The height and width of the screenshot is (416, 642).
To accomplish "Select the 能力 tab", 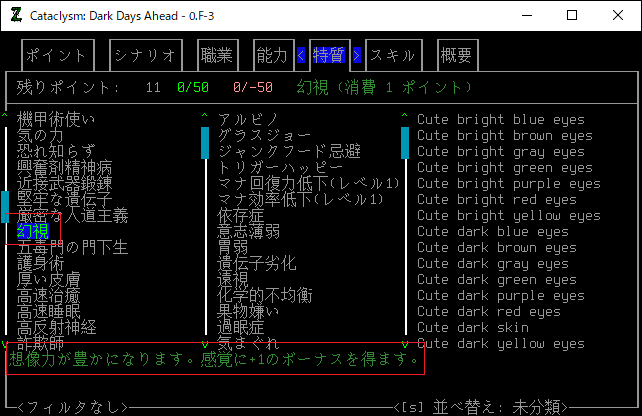I will click(x=272, y=55).
